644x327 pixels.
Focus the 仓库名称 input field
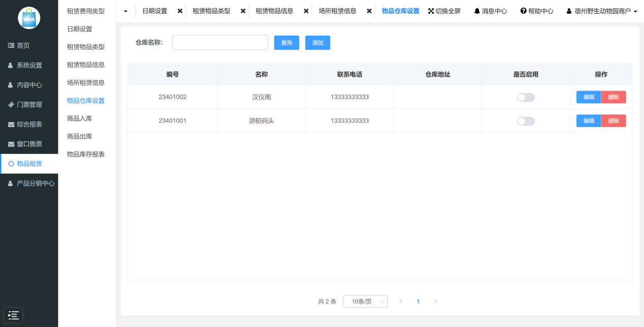[x=220, y=43]
